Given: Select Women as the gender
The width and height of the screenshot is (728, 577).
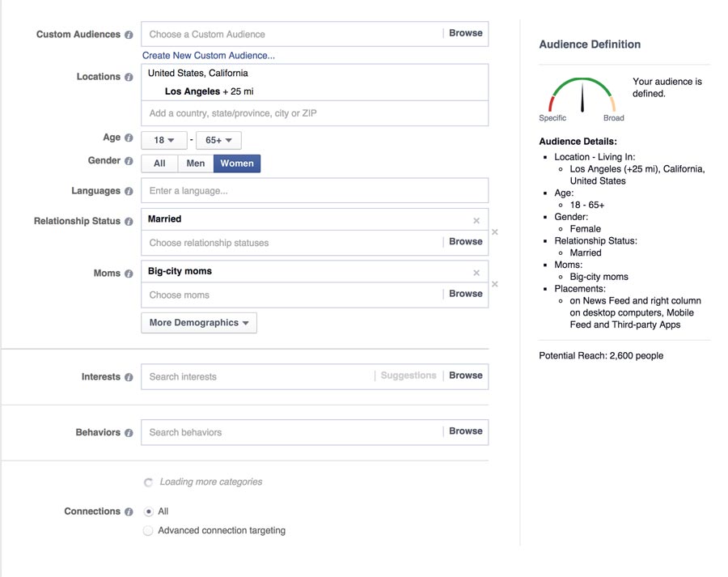Looking at the screenshot, I should 237,163.
